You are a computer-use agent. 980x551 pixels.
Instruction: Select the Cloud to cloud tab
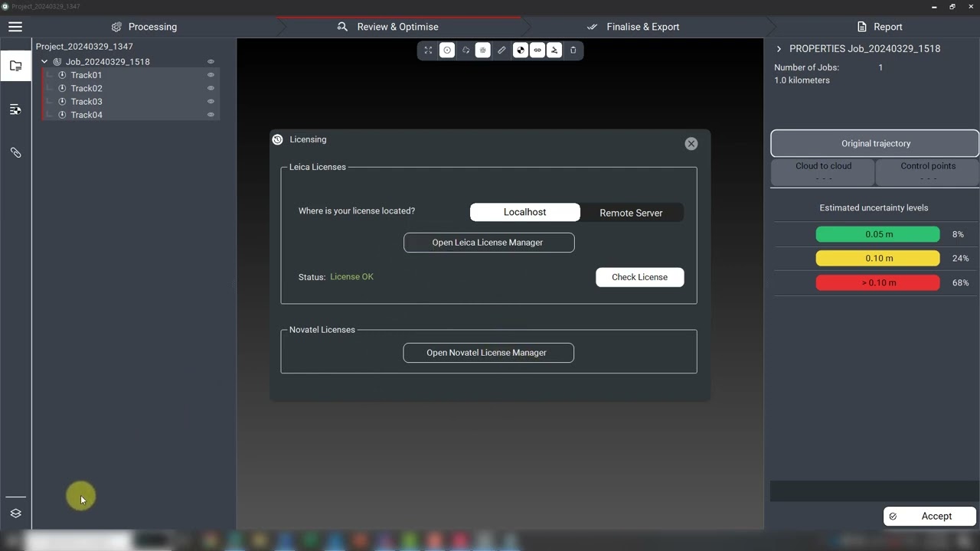(x=823, y=172)
